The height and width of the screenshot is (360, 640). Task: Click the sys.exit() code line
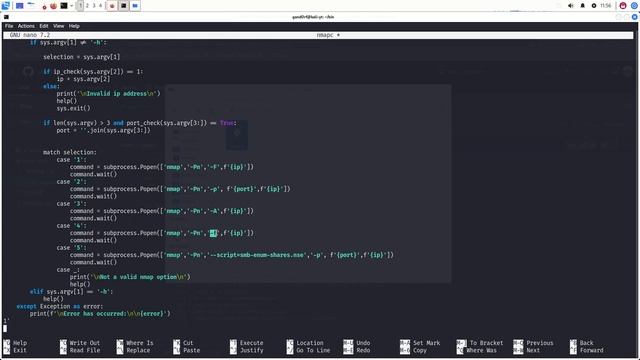pos(73,108)
